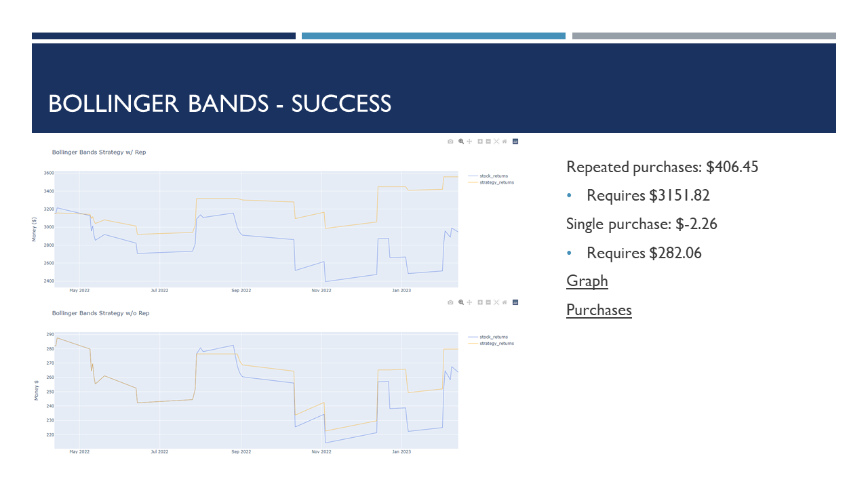The height and width of the screenshot is (488, 868).
Task: Open the Graph hyperlink
Action: pos(587,281)
